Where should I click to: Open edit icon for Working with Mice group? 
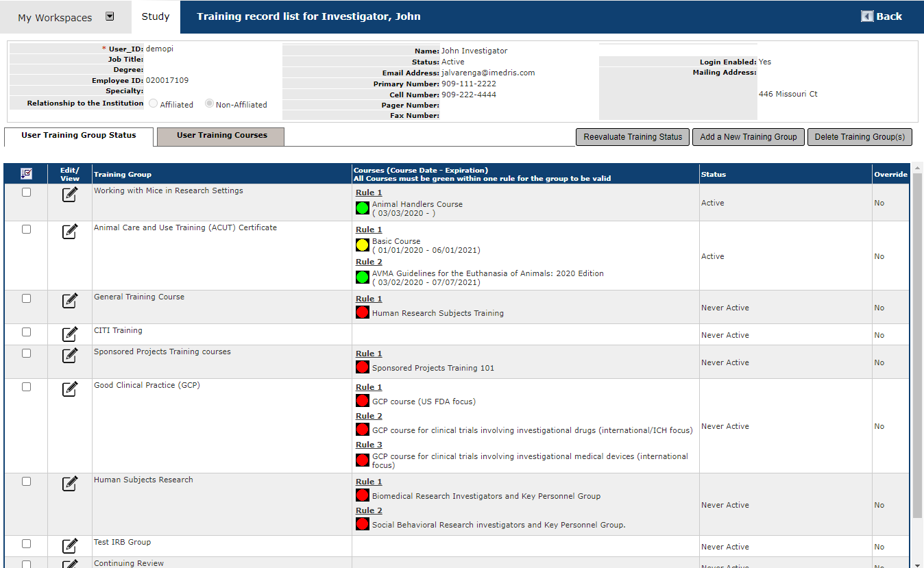[x=70, y=195]
